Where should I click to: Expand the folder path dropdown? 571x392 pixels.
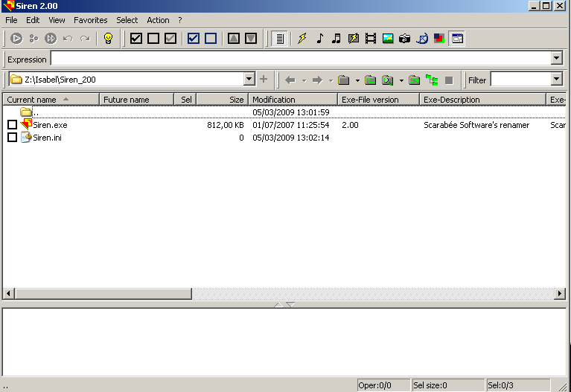point(249,79)
